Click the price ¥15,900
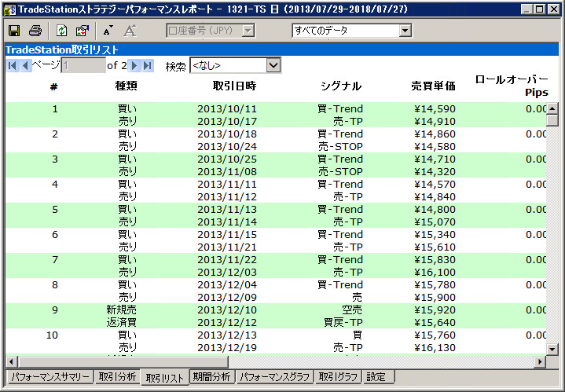 point(435,298)
